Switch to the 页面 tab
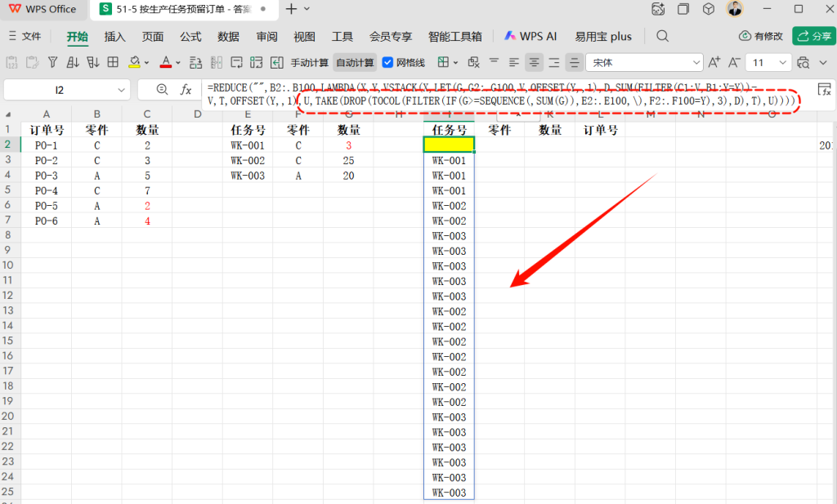This screenshot has height=504, width=837. pos(153,36)
